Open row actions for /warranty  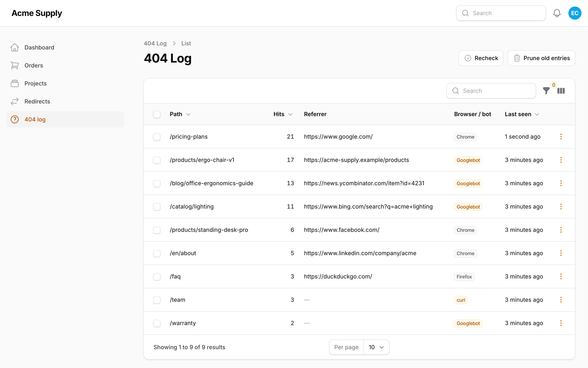pos(561,323)
